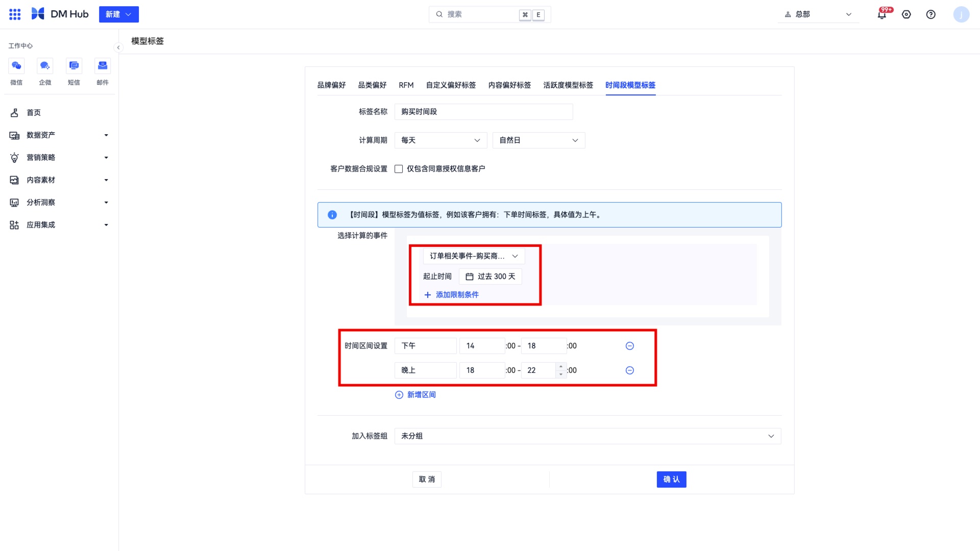This screenshot has height=551, width=980.
Task: Click the blue info icon in notice
Action: [x=332, y=215]
